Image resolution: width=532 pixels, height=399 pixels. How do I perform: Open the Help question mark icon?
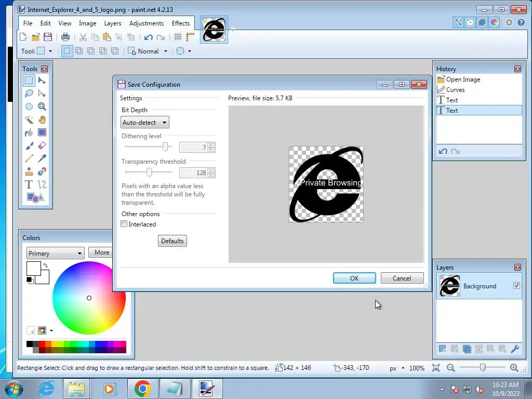pyautogui.click(x=521, y=22)
